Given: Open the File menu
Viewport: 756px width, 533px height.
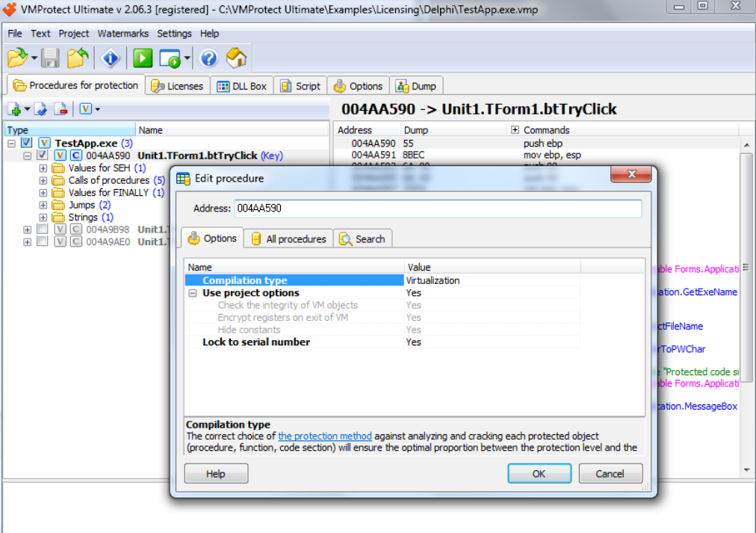Looking at the screenshot, I should tap(14, 34).
